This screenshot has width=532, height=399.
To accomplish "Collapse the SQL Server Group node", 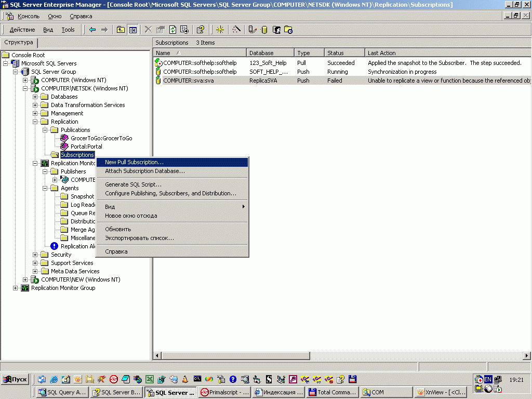I will point(15,72).
